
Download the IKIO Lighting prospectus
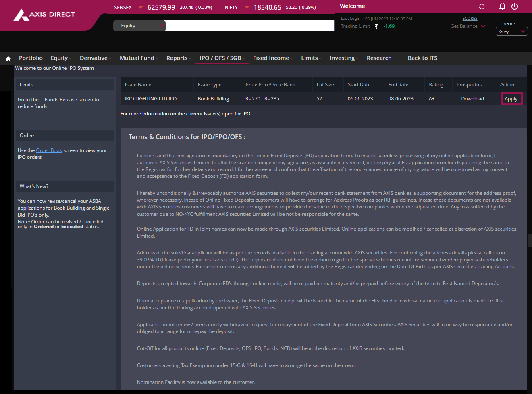click(472, 99)
